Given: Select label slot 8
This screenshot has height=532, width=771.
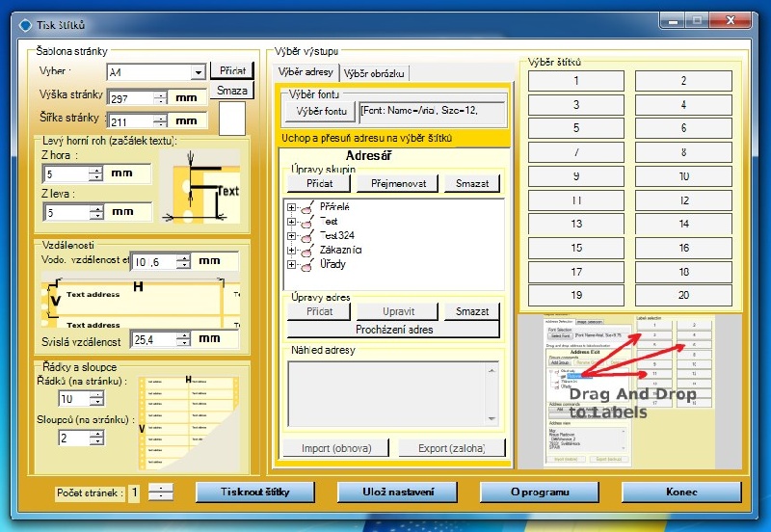Looking at the screenshot, I should pyautogui.click(x=683, y=152).
